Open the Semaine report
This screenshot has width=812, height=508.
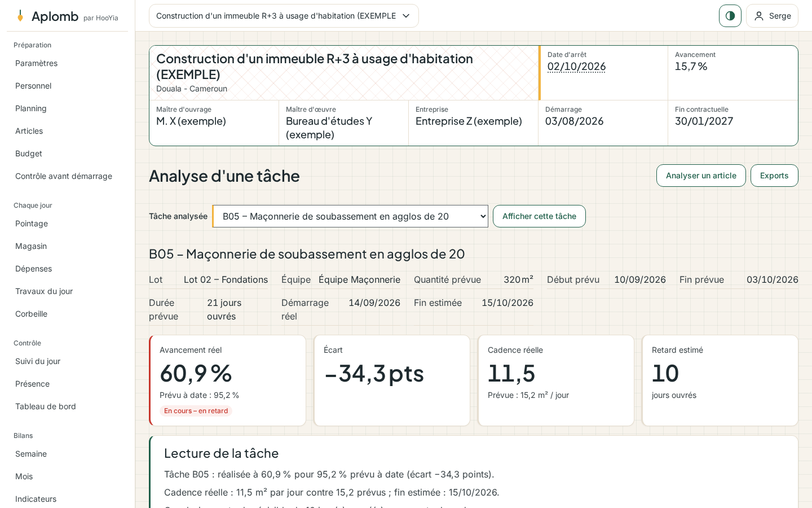point(68,454)
